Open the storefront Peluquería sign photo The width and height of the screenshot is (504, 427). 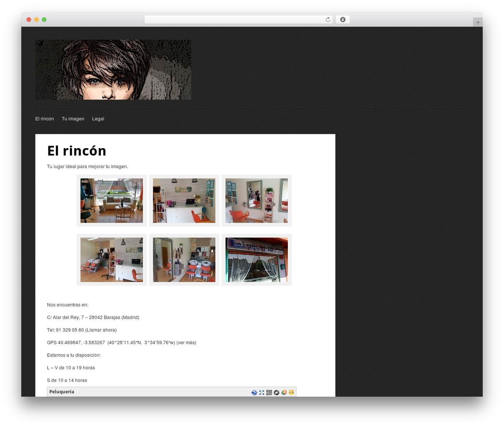[x=257, y=260]
